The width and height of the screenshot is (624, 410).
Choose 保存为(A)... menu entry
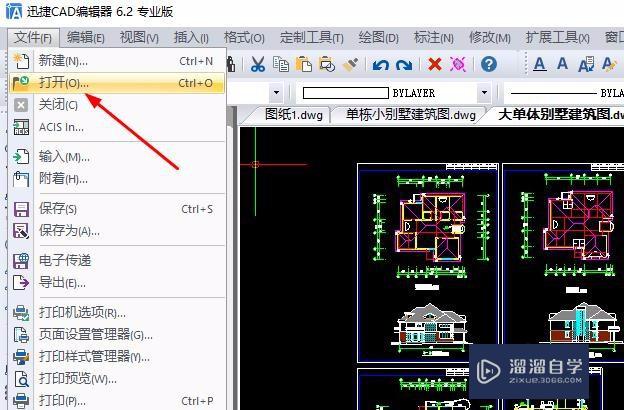point(117,230)
